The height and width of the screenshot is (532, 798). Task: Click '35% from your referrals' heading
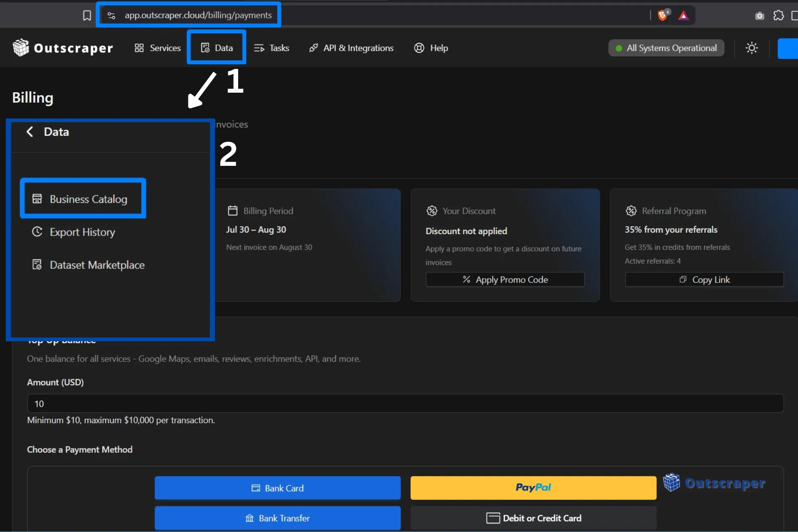pyautogui.click(x=671, y=229)
